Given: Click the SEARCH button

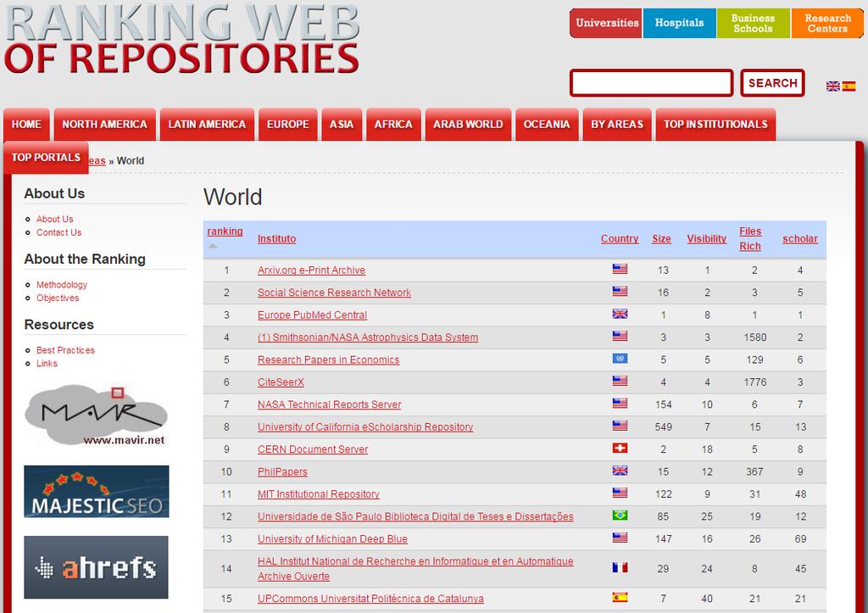Looking at the screenshot, I should tap(773, 83).
